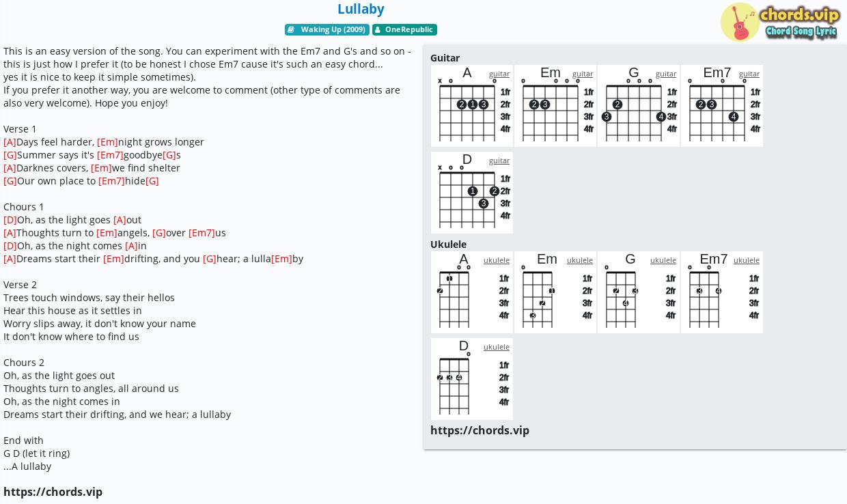
Task: Click the [Em] chord before 'angels,'
Action: click(x=107, y=233)
